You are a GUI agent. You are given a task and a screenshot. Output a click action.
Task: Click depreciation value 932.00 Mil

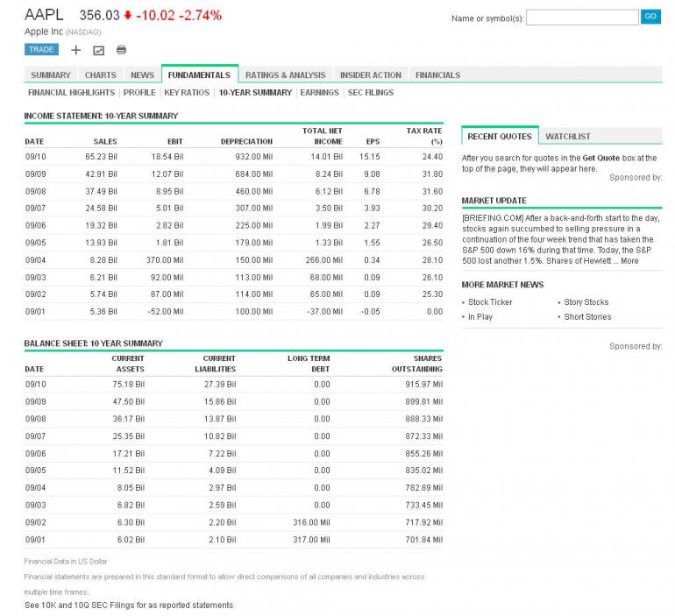pyautogui.click(x=254, y=157)
